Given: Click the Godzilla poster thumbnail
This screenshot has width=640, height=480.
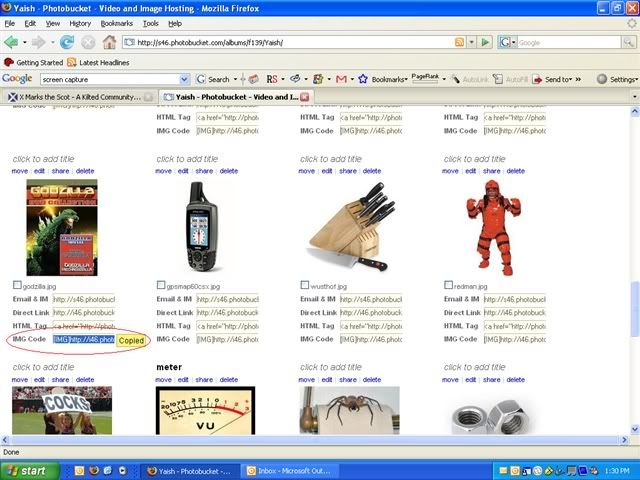Looking at the screenshot, I should 62,228.
